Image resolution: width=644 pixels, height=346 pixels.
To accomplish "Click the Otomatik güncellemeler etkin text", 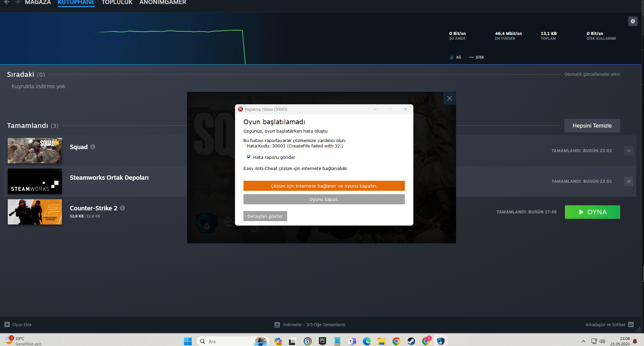I will click(592, 74).
